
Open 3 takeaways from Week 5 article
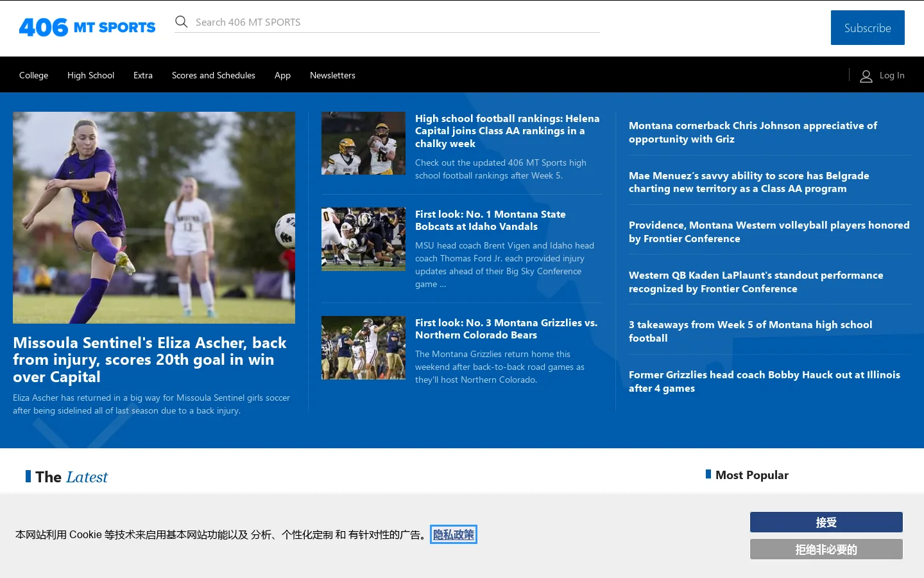(x=750, y=331)
